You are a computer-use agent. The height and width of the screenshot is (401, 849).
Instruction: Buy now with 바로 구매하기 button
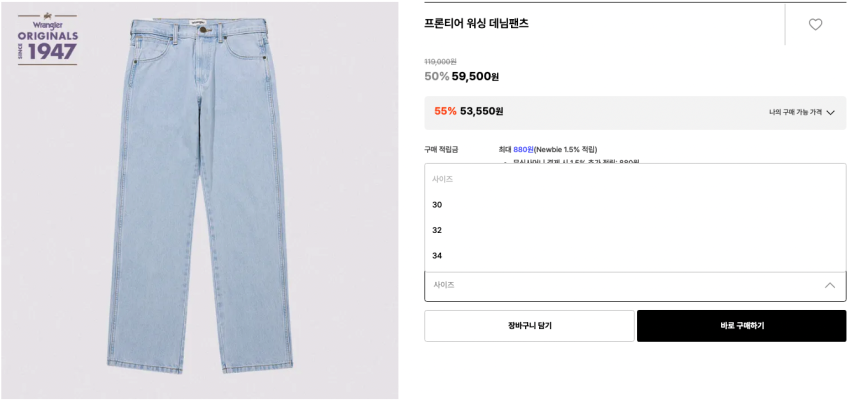[741, 326]
